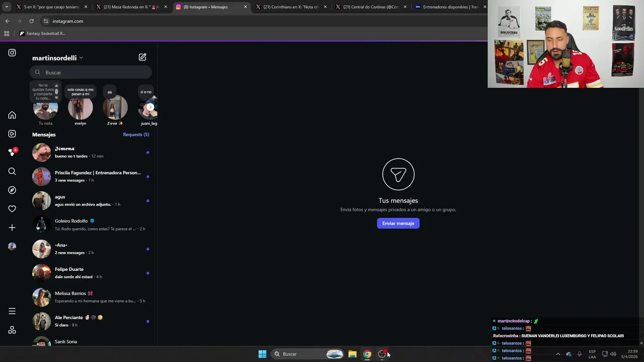The height and width of the screenshot is (362, 644).
Task: Open volume control in system tray
Action: (x=613, y=354)
